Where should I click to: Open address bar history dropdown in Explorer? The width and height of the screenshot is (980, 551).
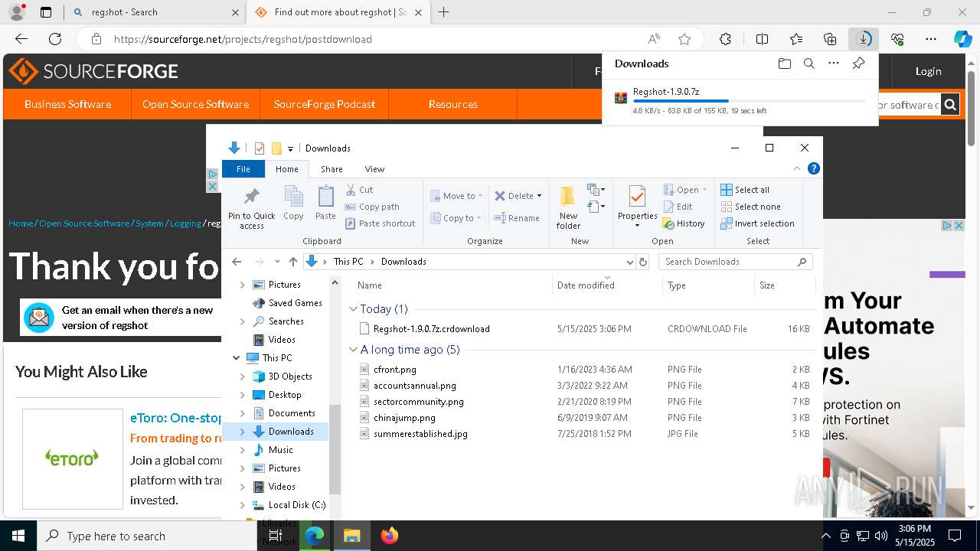pos(629,262)
